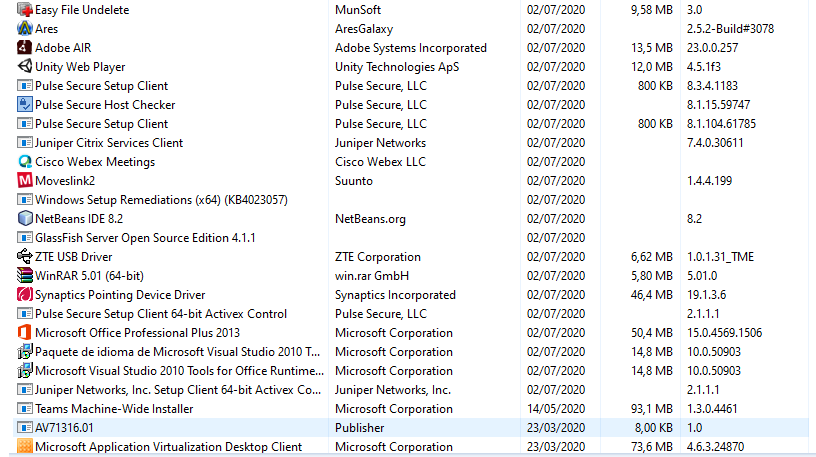Click the 1.0.1.31_TME version value

coord(720,257)
